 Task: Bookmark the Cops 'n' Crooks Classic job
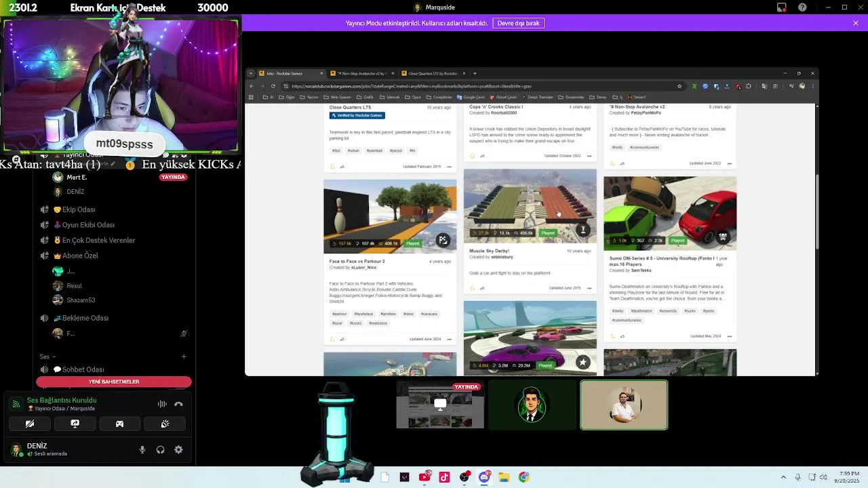[x=473, y=156]
